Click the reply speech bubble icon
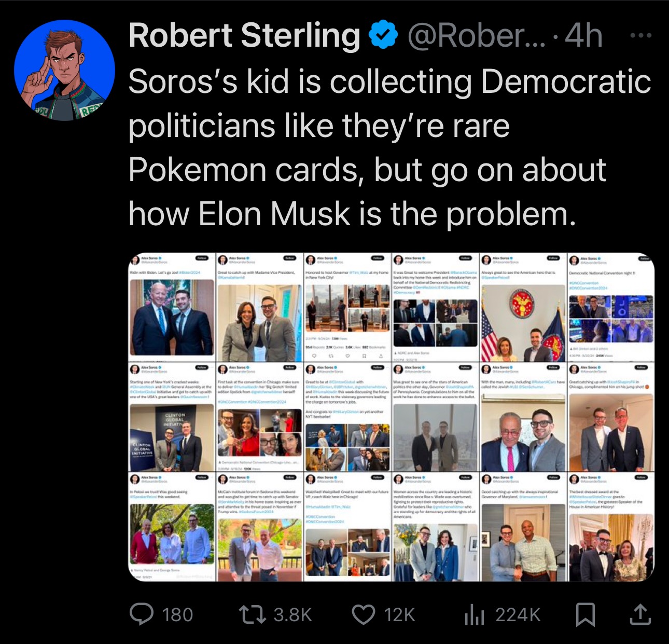 pos(142,614)
